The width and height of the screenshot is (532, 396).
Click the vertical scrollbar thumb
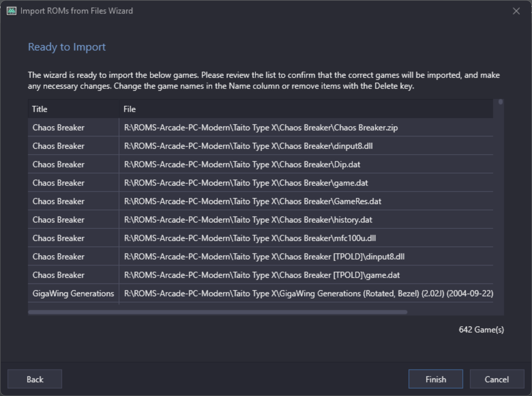point(500,102)
